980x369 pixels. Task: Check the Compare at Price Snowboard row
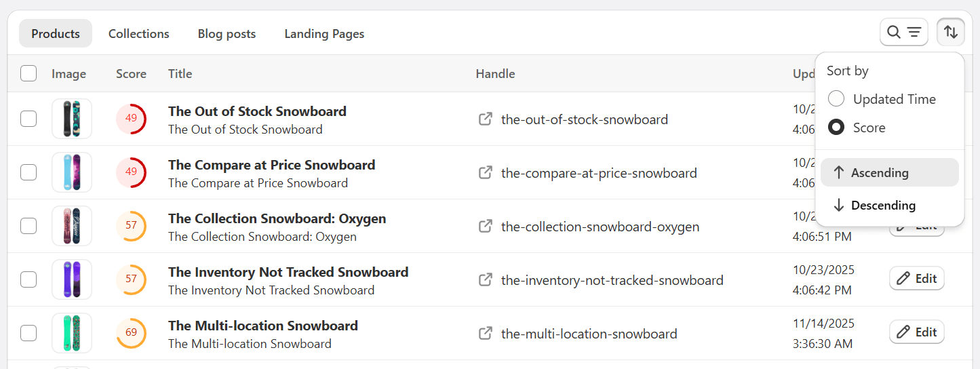(x=28, y=172)
